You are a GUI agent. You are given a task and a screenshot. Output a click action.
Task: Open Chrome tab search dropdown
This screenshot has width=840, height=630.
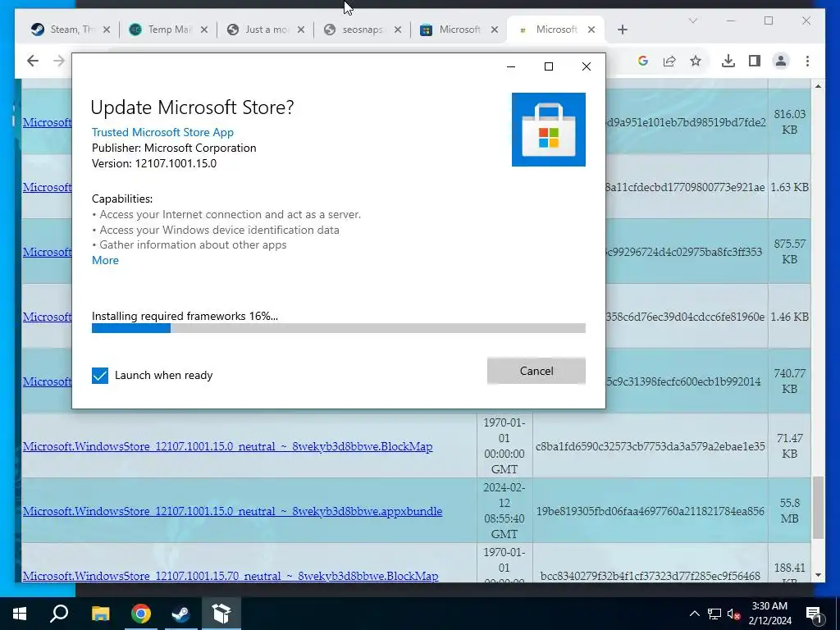click(x=692, y=21)
